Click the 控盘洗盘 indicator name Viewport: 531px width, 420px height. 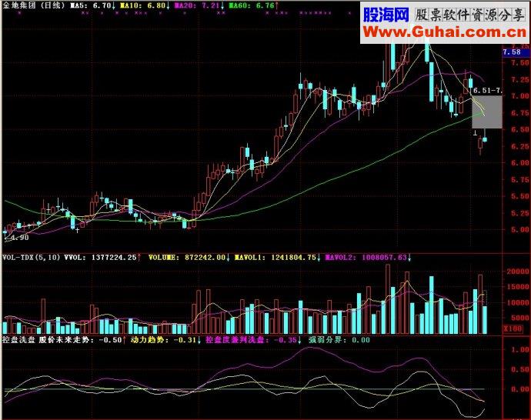coord(18,339)
